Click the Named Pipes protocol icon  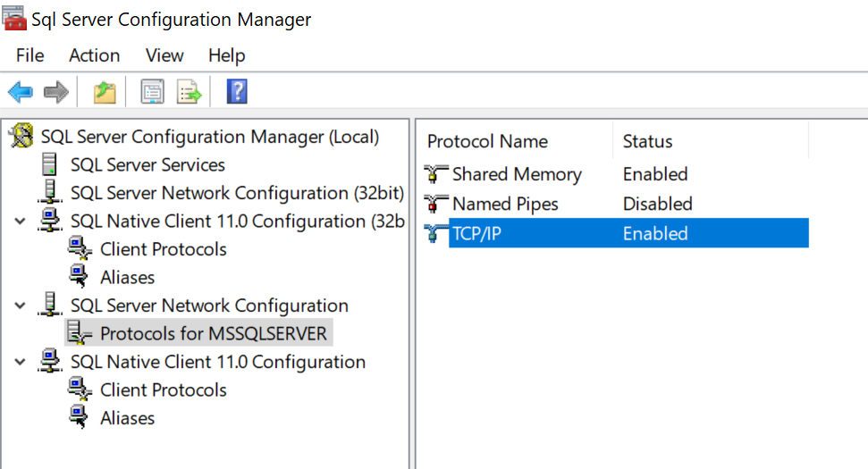coord(436,204)
